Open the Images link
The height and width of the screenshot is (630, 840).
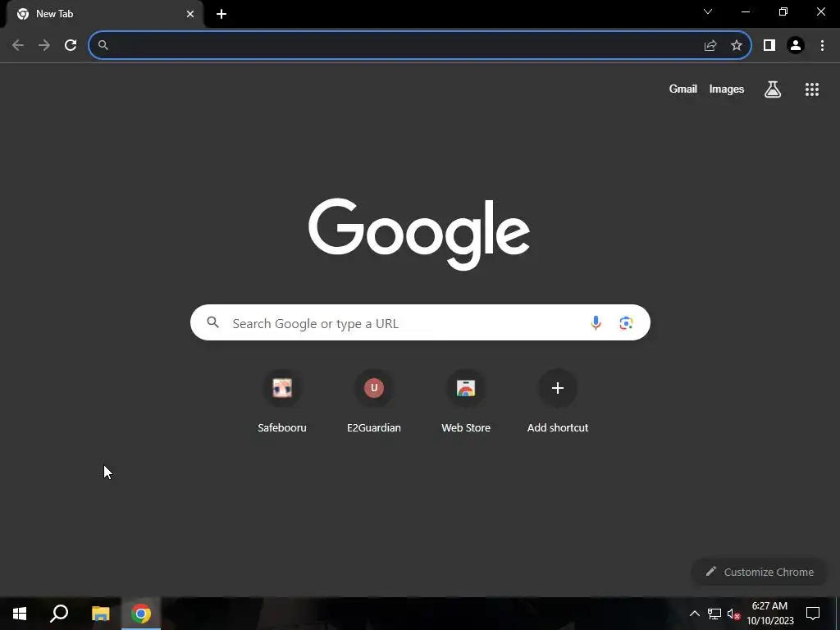727,89
